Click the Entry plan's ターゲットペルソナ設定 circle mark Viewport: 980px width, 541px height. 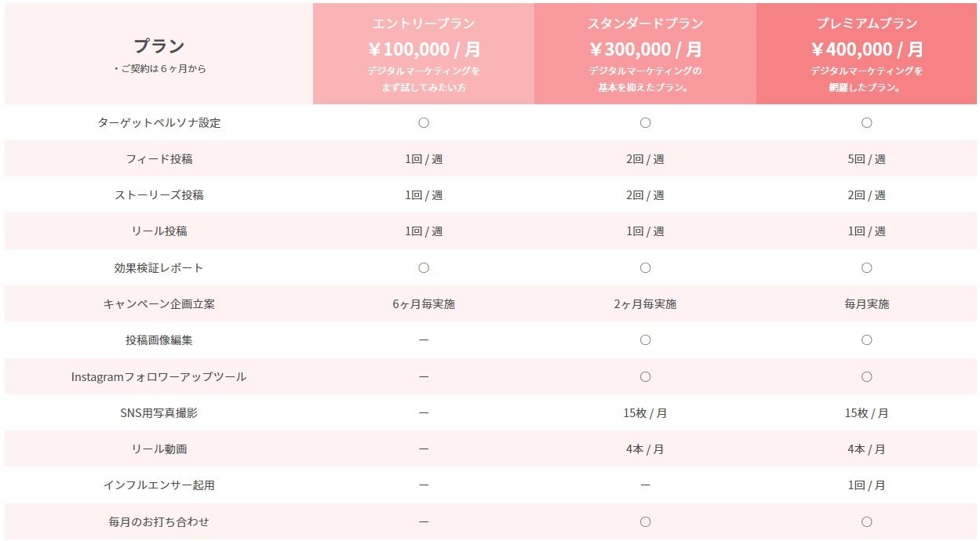pos(424,123)
